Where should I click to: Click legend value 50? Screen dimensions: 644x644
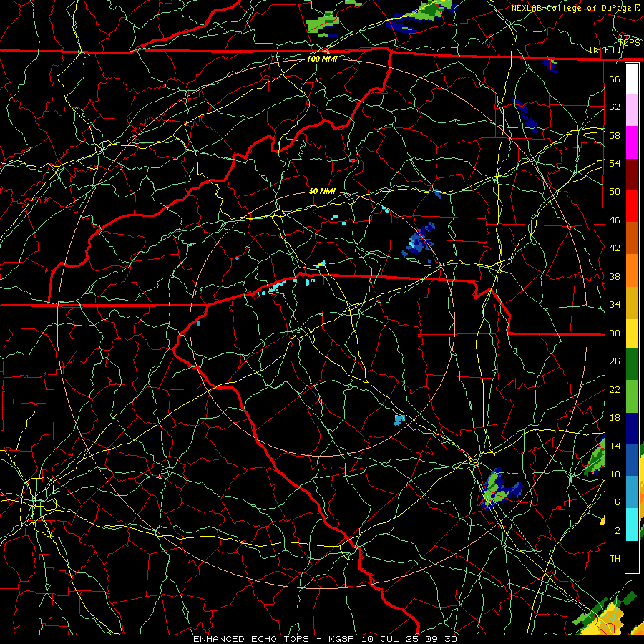point(615,192)
